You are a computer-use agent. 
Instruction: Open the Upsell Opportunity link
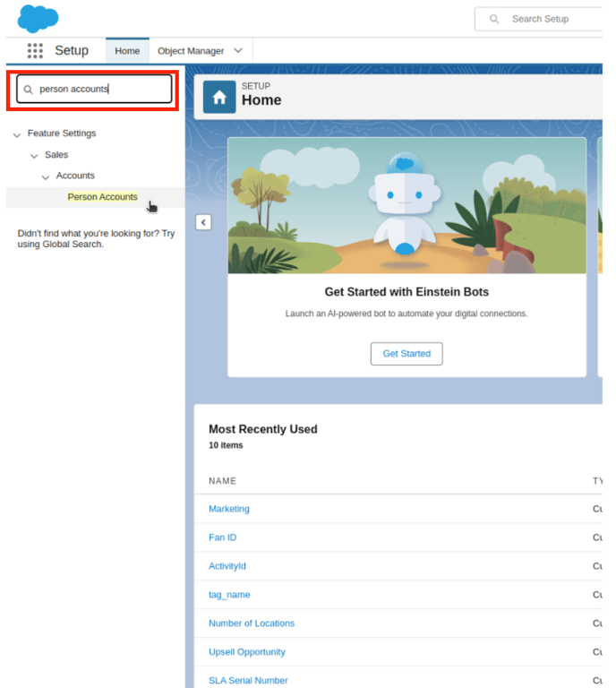[x=247, y=652]
